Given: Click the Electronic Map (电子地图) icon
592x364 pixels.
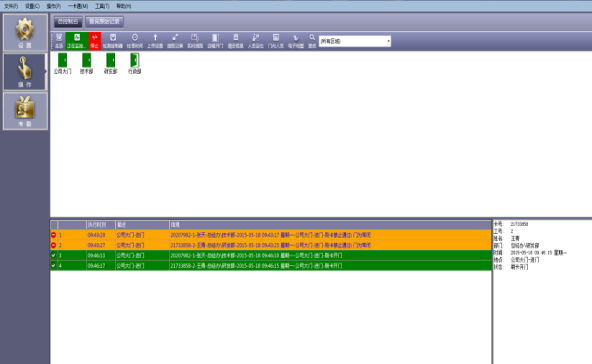Looking at the screenshot, I should pos(296,41).
